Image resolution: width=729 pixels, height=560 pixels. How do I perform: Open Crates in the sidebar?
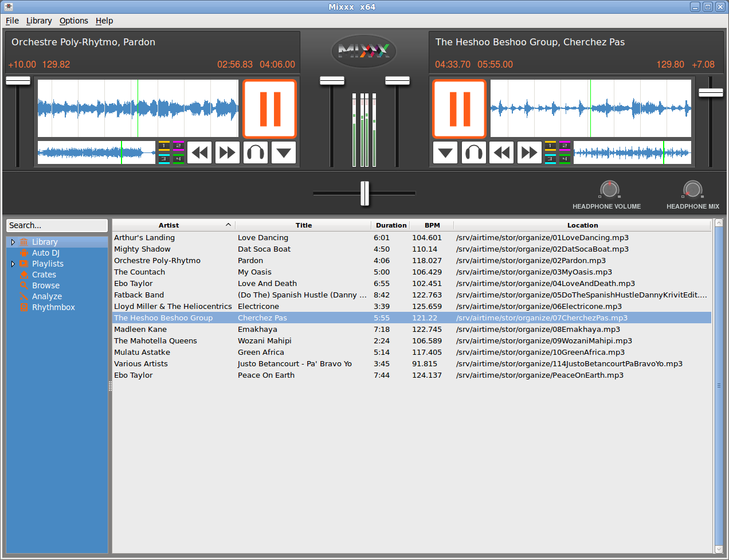point(44,275)
